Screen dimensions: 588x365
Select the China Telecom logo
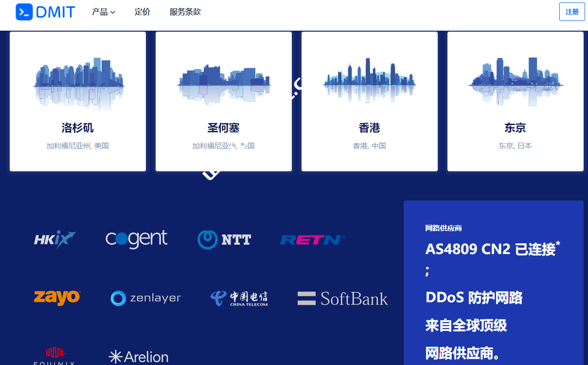239,298
